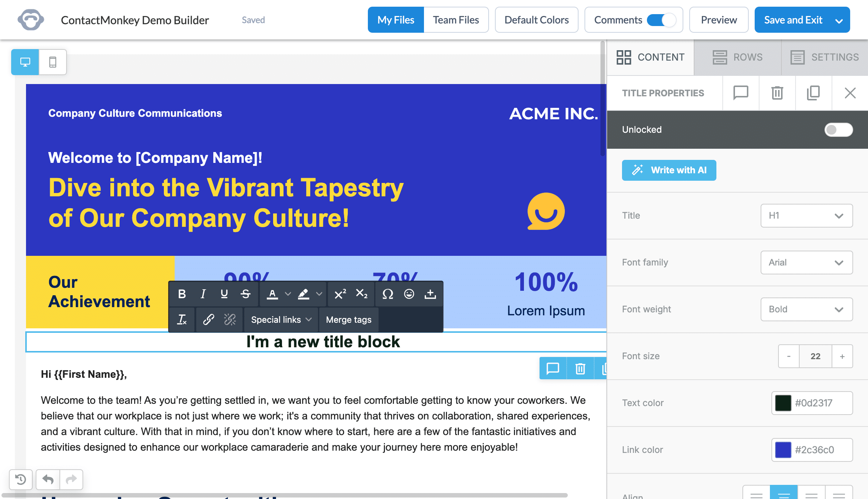Delete the title block using the trash icon

pyautogui.click(x=777, y=93)
